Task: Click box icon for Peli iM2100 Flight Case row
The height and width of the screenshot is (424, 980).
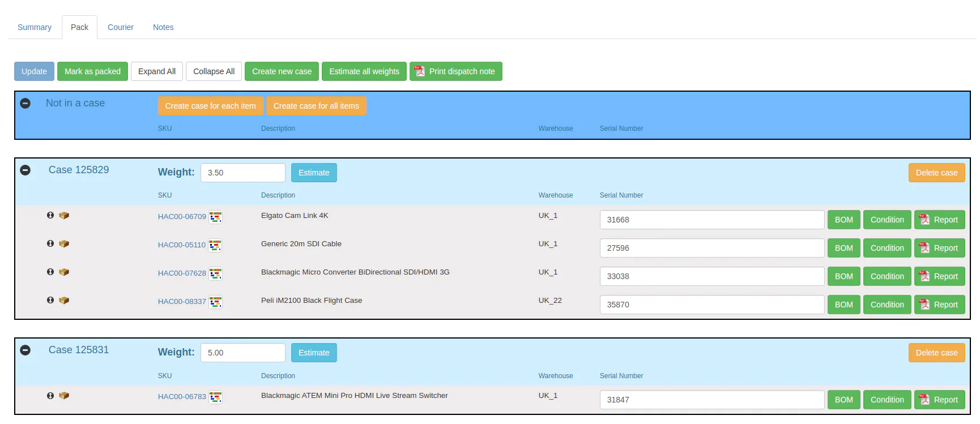Action: pyautogui.click(x=64, y=300)
